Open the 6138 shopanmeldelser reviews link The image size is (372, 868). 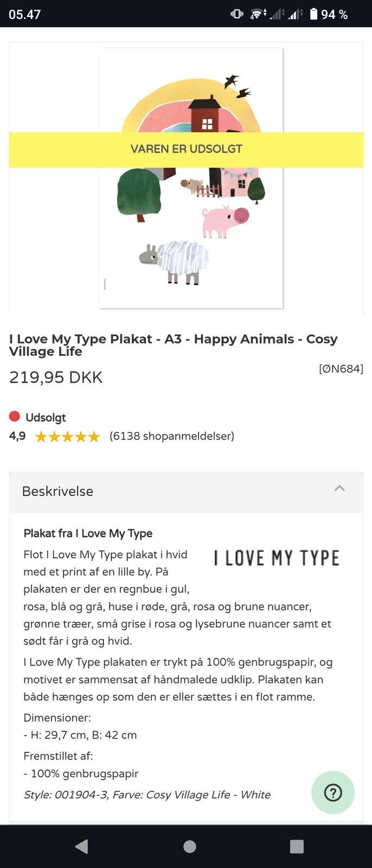pos(172,436)
